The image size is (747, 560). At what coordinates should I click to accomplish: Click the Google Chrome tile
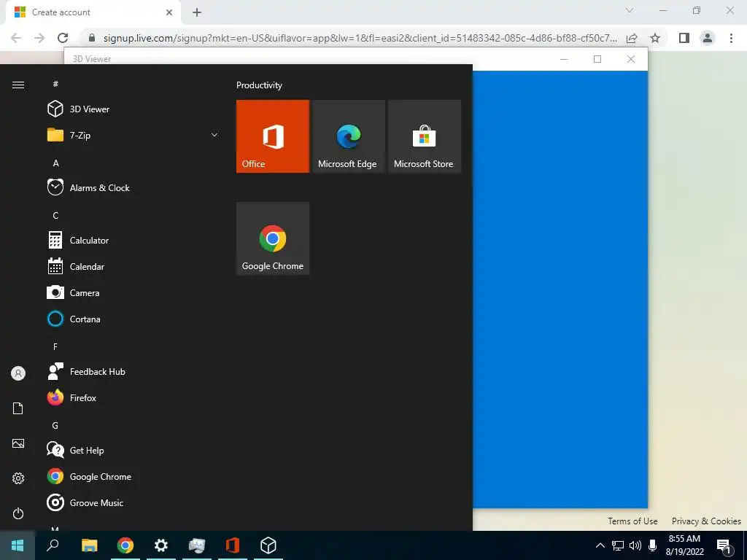pyautogui.click(x=273, y=238)
